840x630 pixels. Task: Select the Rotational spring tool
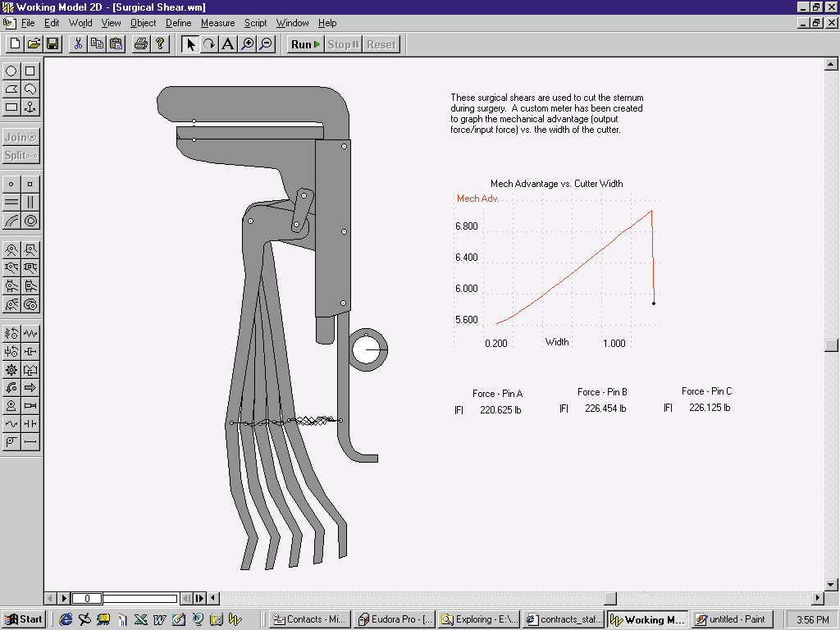[x=11, y=333]
